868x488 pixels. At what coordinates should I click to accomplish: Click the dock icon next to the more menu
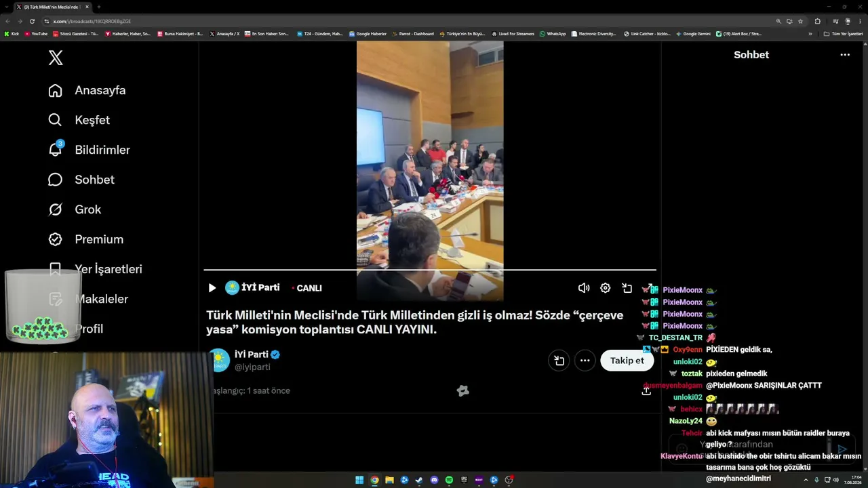[x=559, y=361]
